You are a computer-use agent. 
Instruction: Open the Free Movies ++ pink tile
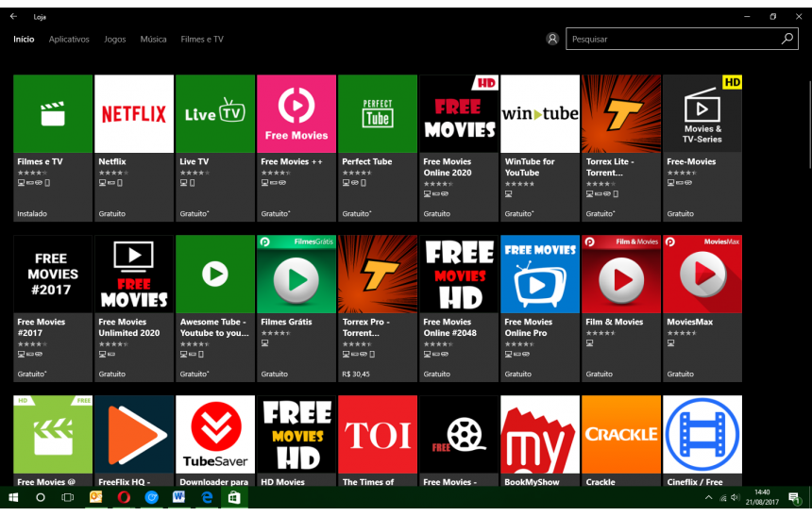[296, 148]
